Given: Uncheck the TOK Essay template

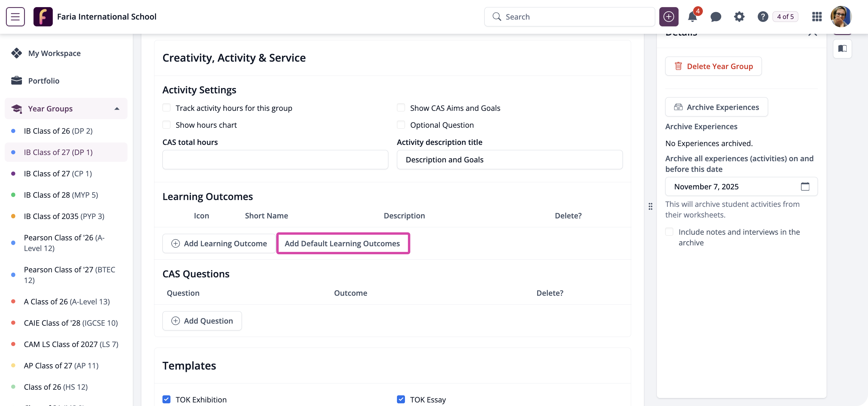Looking at the screenshot, I should point(401,399).
